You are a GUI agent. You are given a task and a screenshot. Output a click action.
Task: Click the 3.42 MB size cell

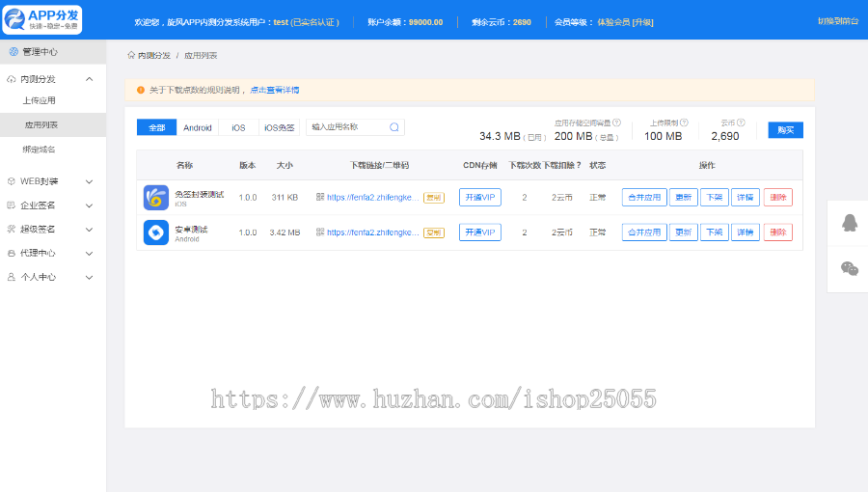click(x=285, y=232)
